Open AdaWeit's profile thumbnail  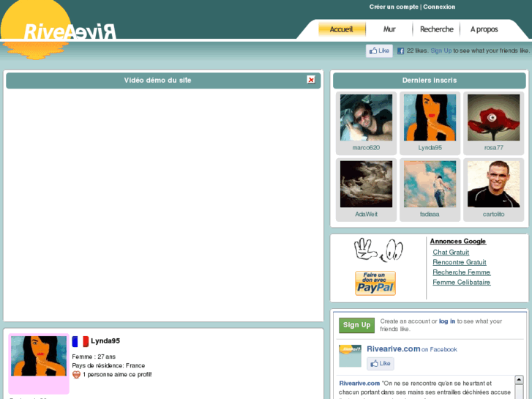366,184
